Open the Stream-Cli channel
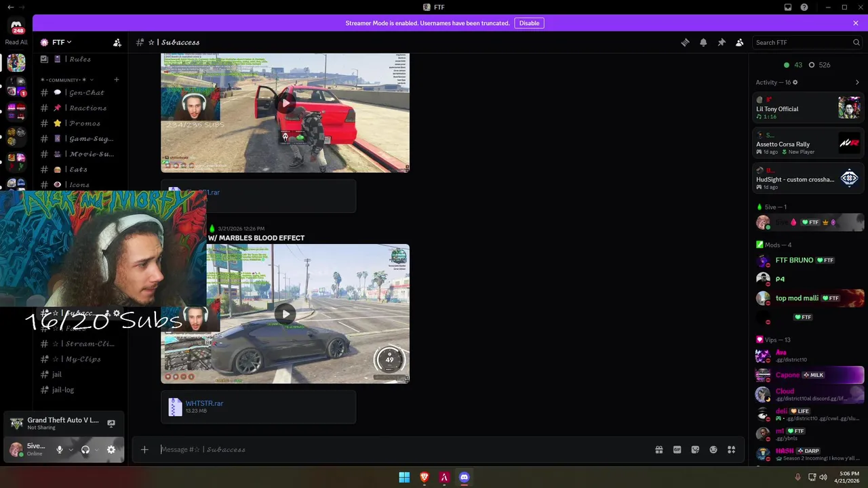Screen dimensions: 868x488 (x=79, y=344)
